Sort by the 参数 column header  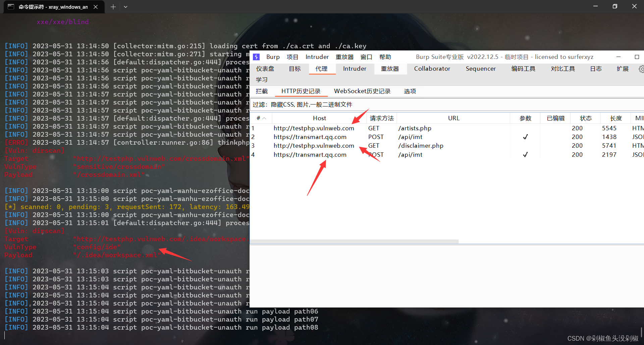(x=525, y=118)
